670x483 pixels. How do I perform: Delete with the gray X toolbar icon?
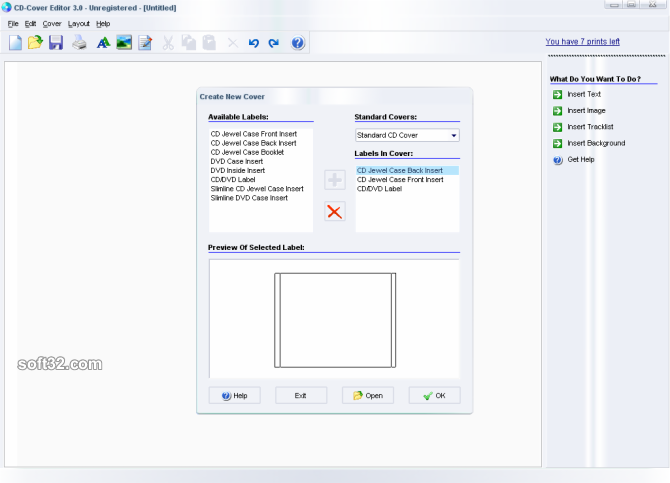(233, 43)
